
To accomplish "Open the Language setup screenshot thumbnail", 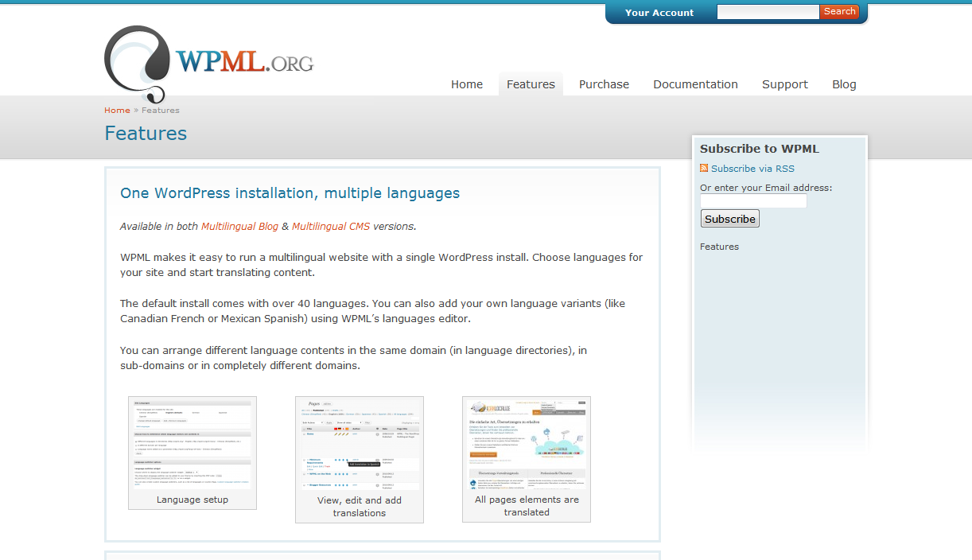I will point(192,444).
